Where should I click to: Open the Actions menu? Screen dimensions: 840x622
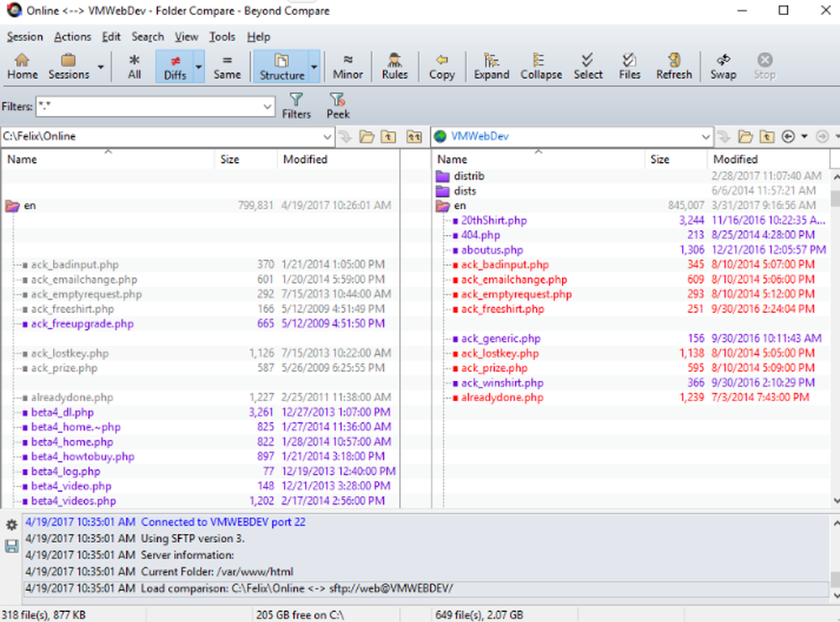point(72,37)
